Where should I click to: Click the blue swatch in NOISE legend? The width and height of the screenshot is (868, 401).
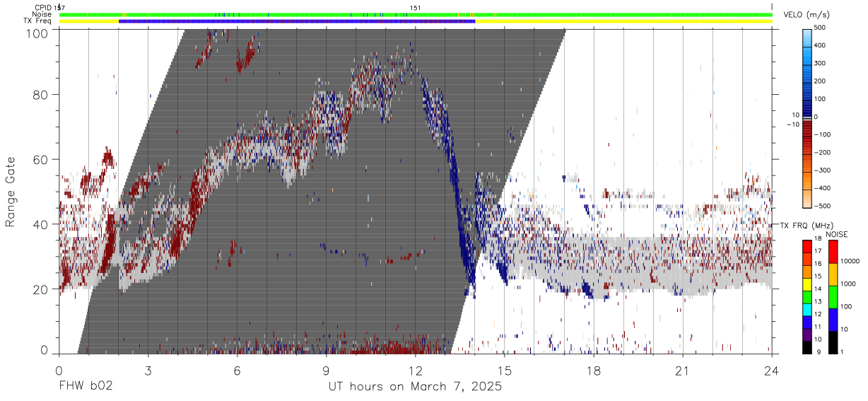833,320
